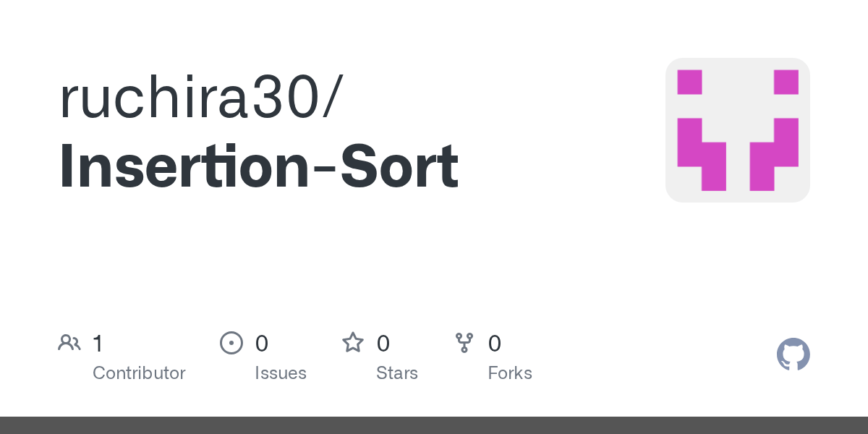This screenshot has width=868, height=434.
Task: Click the forks count number 0
Action: (x=495, y=344)
